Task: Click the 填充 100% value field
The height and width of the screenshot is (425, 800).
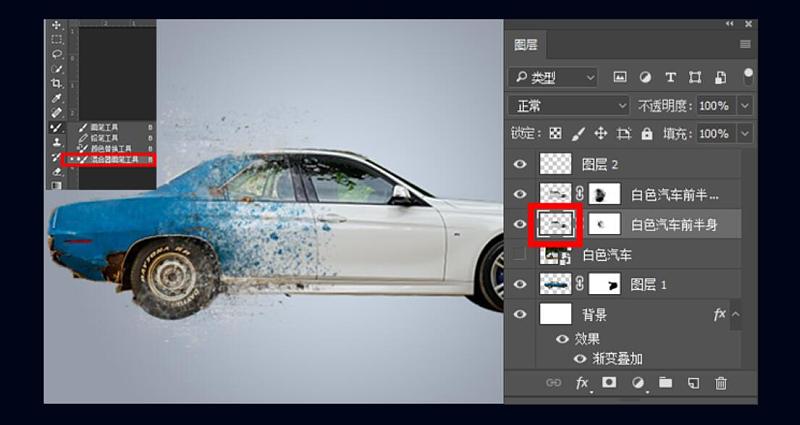Action: (716, 134)
